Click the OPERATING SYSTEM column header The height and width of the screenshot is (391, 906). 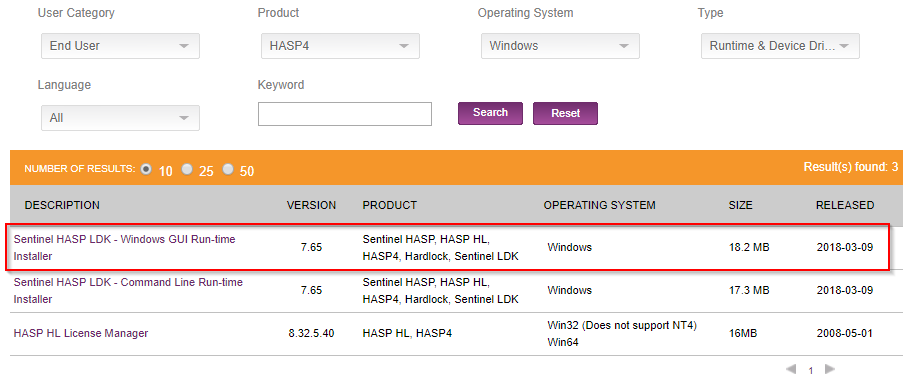pyautogui.click(x=600, y=205)
